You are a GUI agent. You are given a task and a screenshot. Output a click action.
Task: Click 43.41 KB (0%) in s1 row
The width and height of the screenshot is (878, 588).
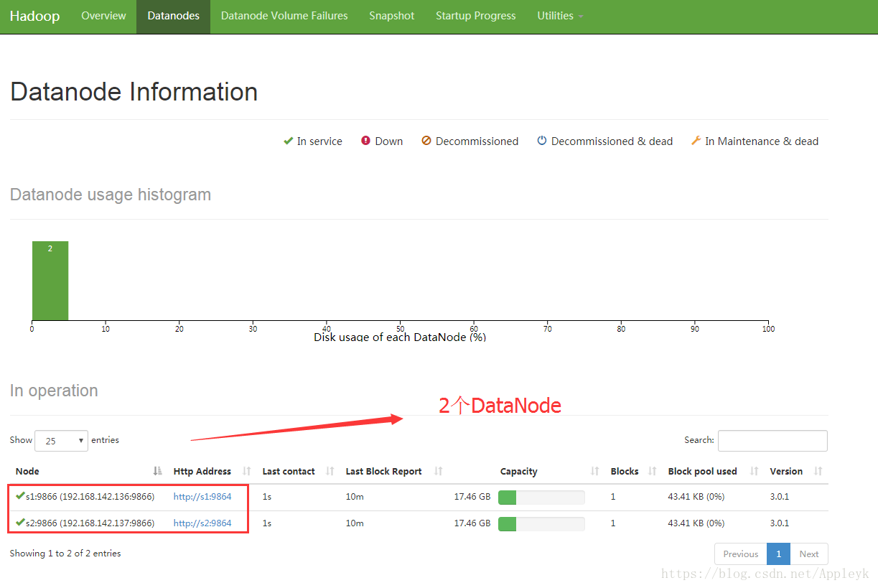[696, 497]
